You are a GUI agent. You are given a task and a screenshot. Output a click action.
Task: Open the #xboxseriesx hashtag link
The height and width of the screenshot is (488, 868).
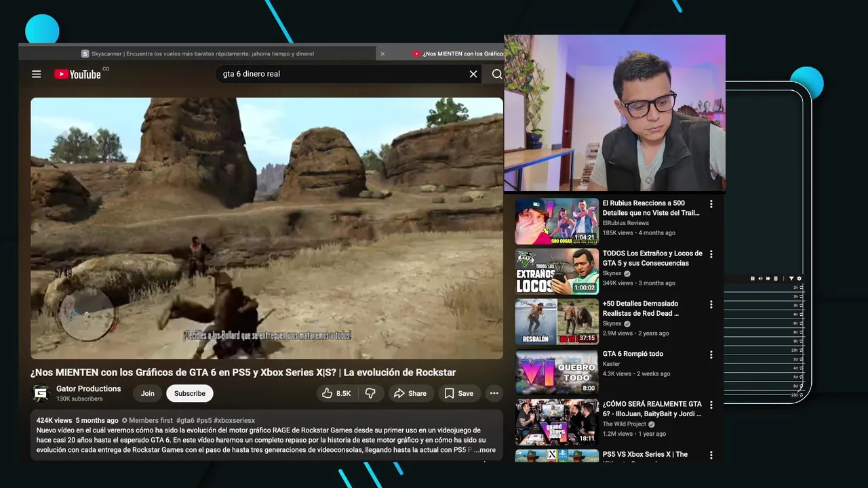tap(235, 420)
